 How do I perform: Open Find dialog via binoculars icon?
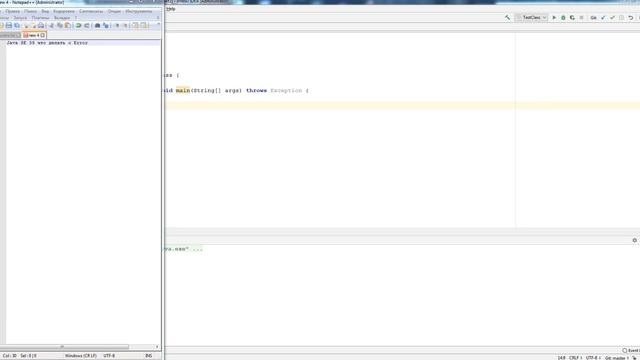click(97, 25)
